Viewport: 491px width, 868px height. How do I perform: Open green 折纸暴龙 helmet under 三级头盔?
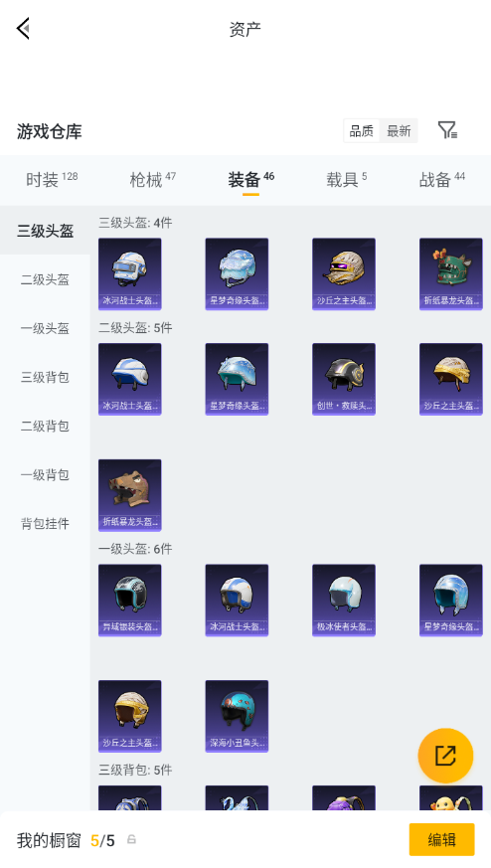(450, 274)
